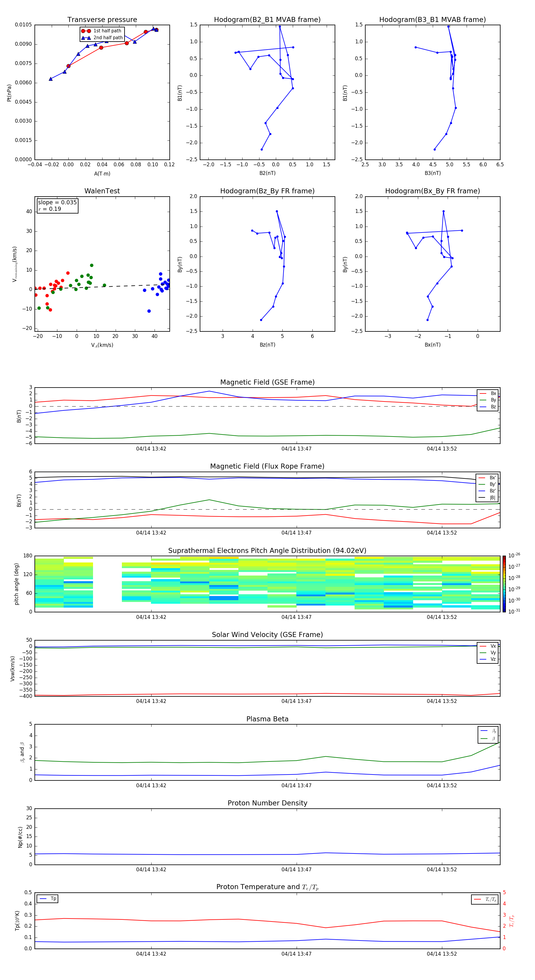The image size is (535, 980).
Task: Click the 'Hodogram(B2_B1 MVAB frame)' title
Action: pos(267,20)
